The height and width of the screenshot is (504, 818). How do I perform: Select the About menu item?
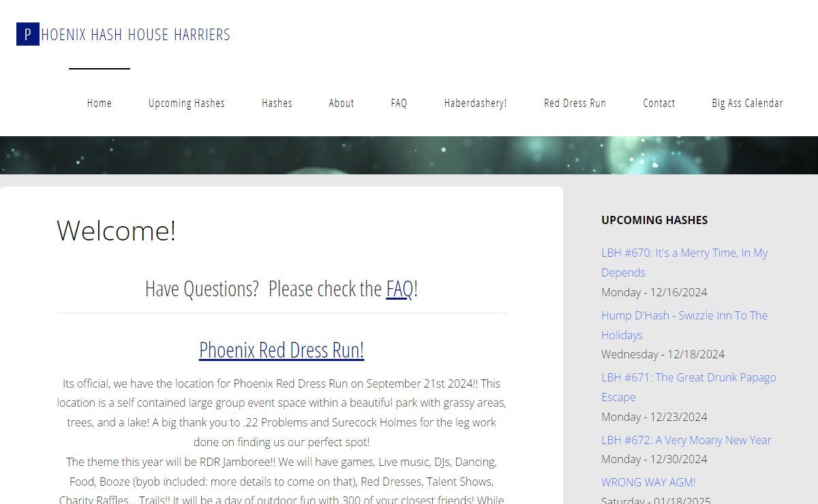coord(342,103)
